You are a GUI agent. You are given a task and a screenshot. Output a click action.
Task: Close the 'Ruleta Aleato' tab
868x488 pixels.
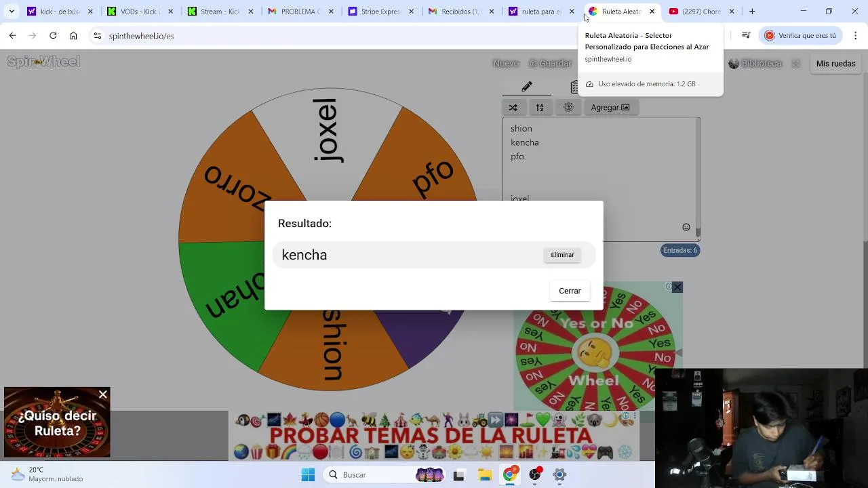coord(652,12)
